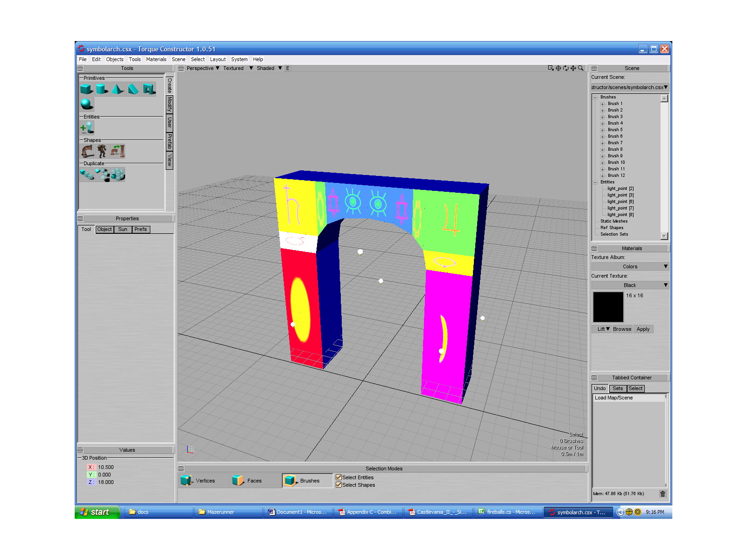Toggle the Select Entities checkbox

tap(339, 477)
